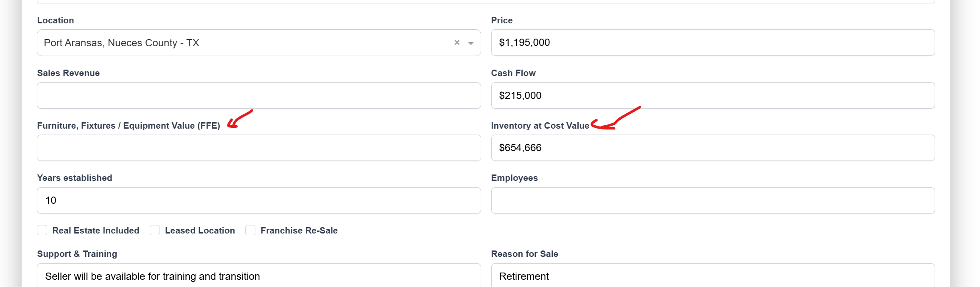980x287 pixels.
Task: Focus the empty Sales Revenue field
Action: click(259, 96)
